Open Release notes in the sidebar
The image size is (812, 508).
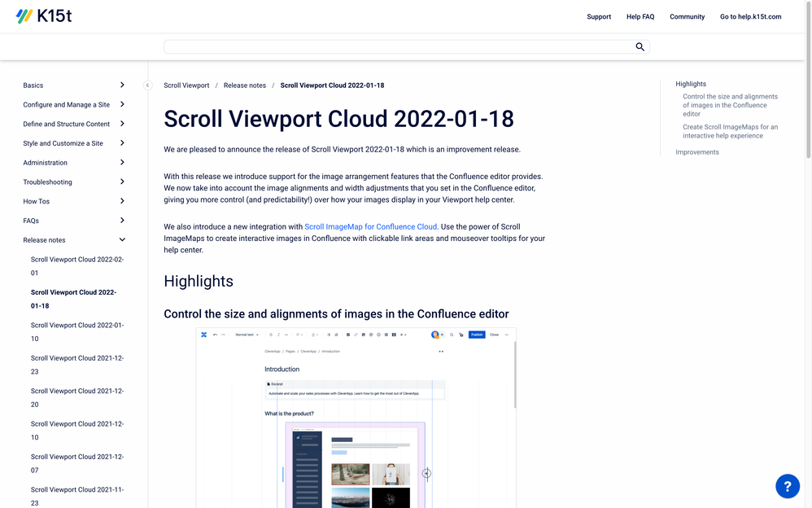44,240
